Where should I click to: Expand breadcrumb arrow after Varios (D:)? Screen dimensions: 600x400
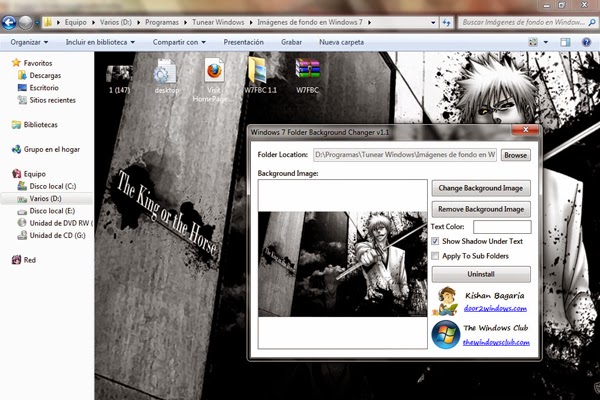pyautogui.click(x=139, y=23)
